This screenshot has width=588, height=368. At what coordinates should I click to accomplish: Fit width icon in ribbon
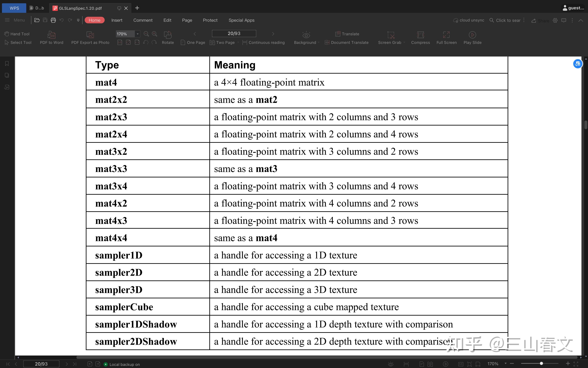click(x=137, y=42)
